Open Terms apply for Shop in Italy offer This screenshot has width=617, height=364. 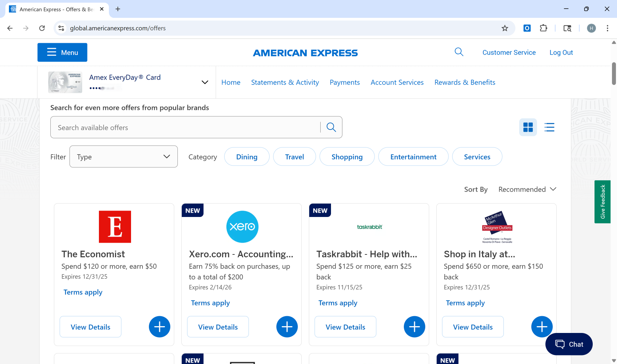coord(465,303)
